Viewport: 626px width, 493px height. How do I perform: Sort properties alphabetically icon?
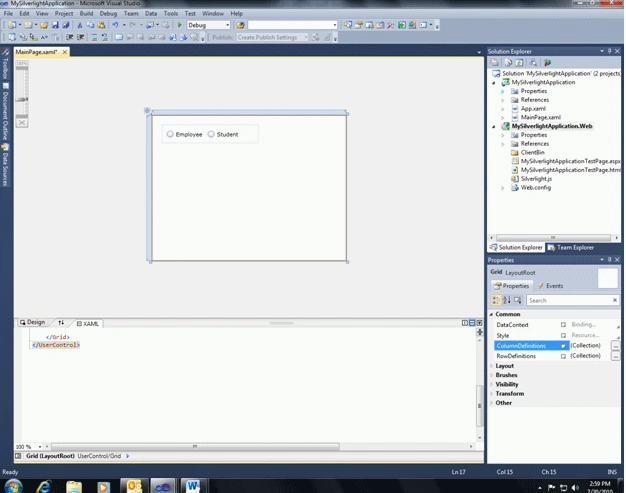(507, 300)
